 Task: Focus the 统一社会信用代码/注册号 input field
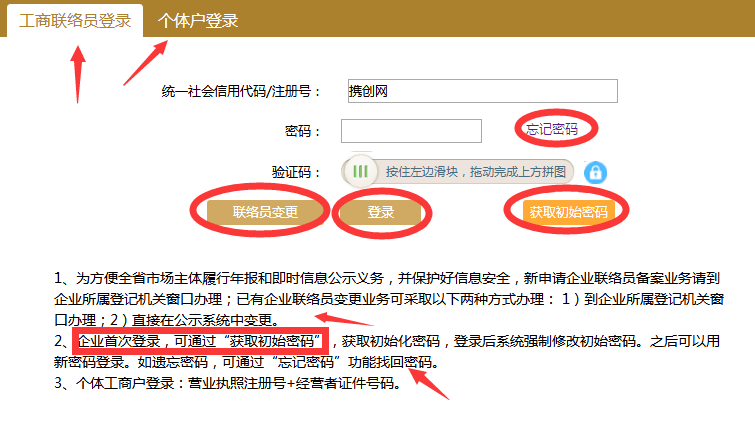[x=482, y=91]
